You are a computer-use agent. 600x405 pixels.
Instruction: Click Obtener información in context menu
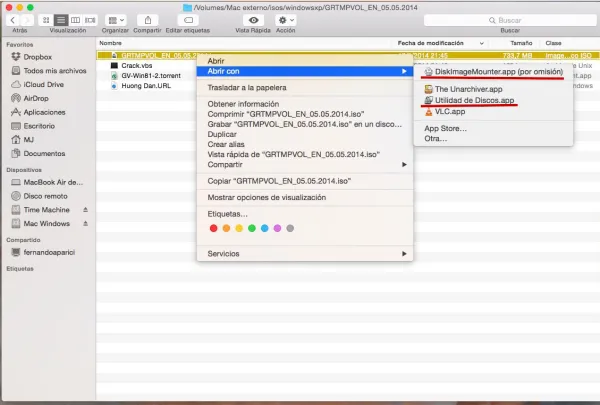pyautogui.click(x=243, y=104)
